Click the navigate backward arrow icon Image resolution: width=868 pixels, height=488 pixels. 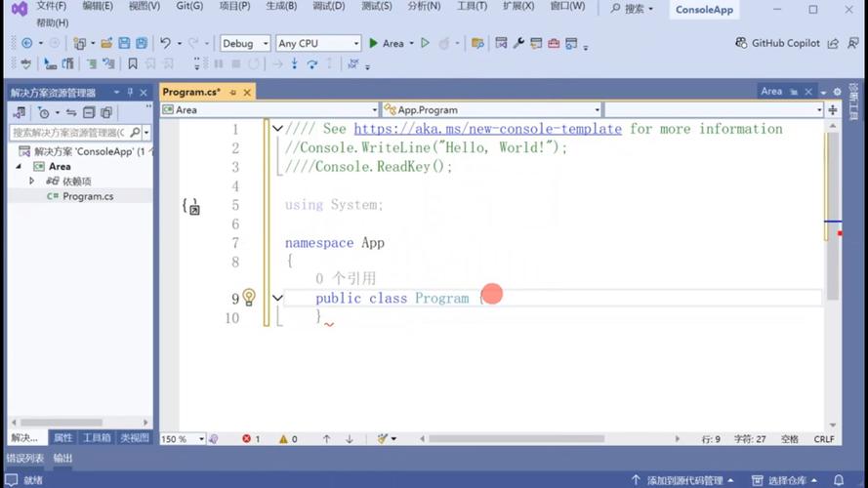click(26, 43)
